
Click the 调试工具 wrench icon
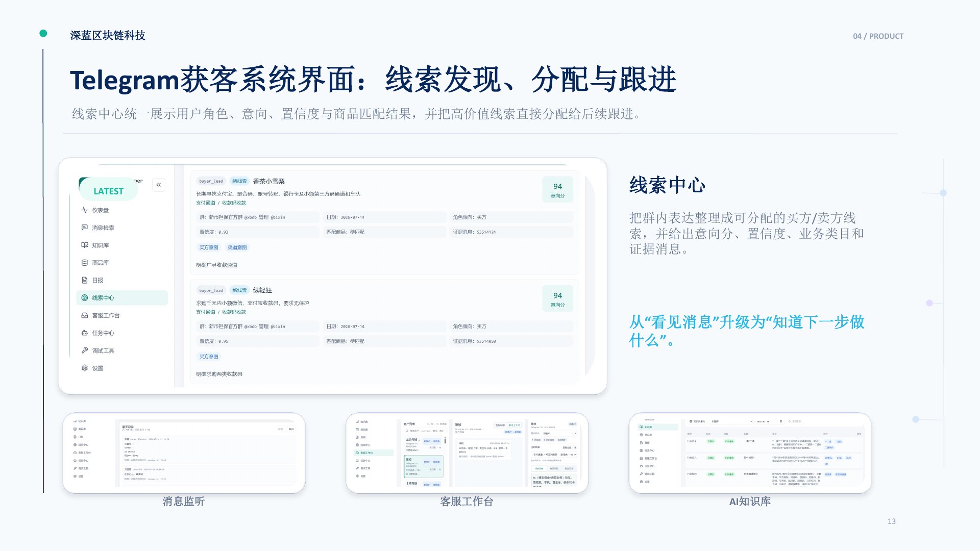[x=85, y=350]
